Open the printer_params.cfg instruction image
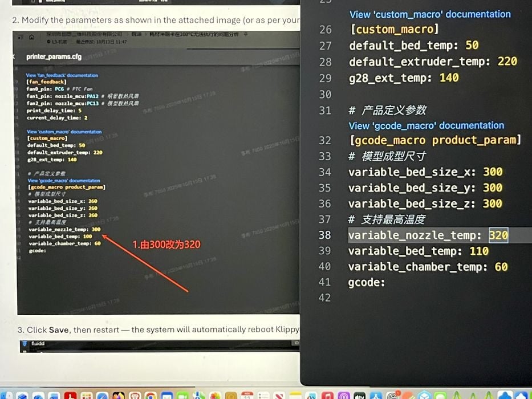 coord(157,171)
